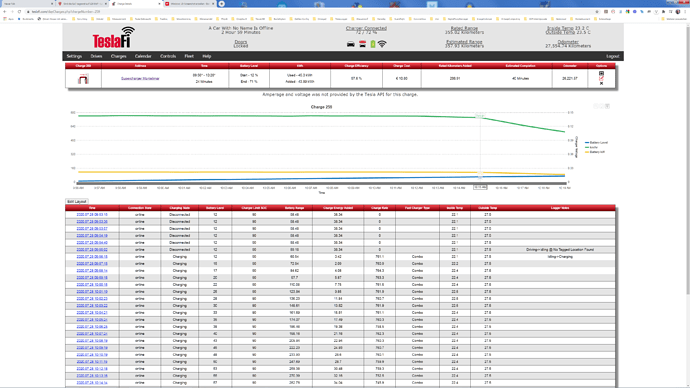Viewport: 690px width, 388px height.
Task: Click the 'Driving->Idling @ No Tagged Location Found' note
Action: pos(560,249)
